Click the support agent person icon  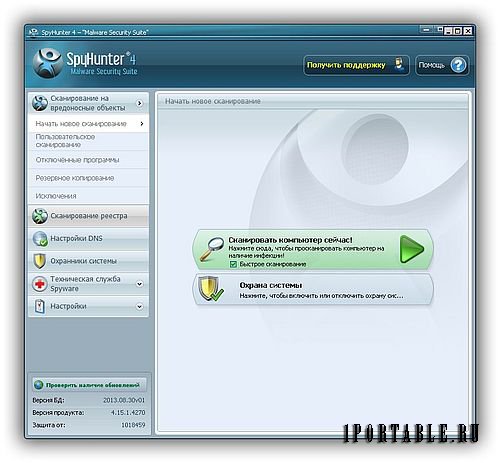tap(399, 64)
